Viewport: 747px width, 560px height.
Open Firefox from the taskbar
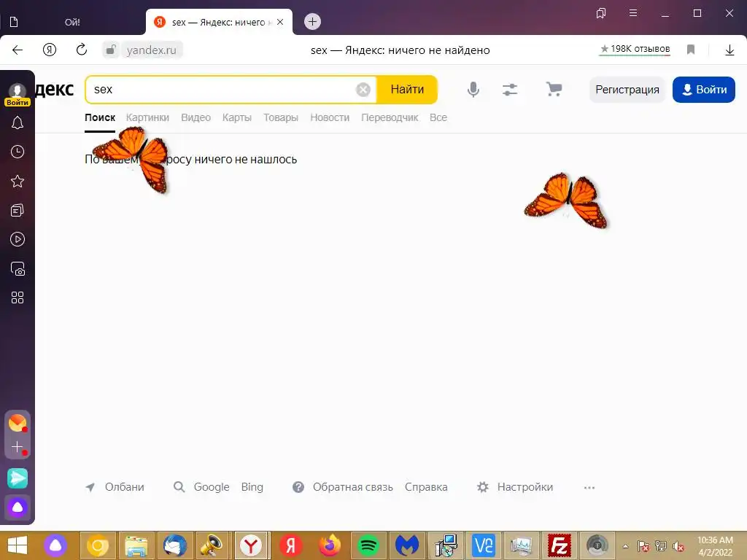(330, 545)
